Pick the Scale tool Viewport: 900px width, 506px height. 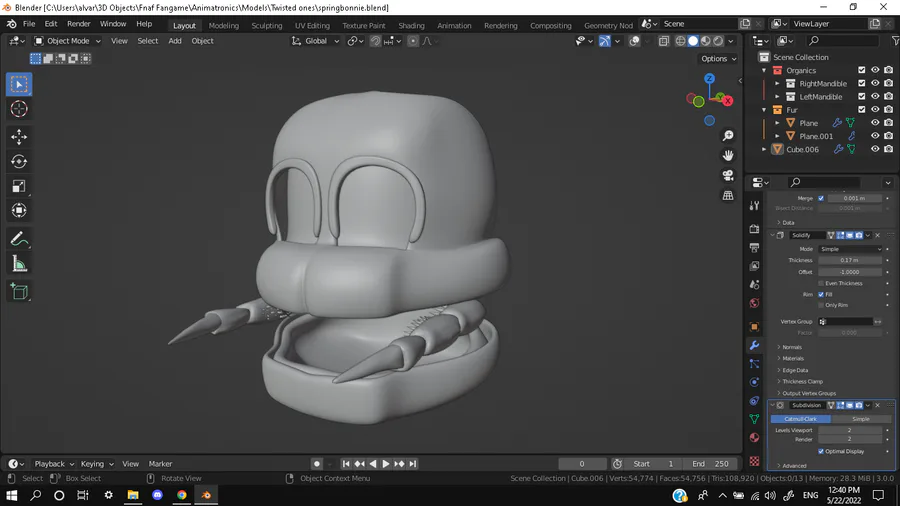19,186
